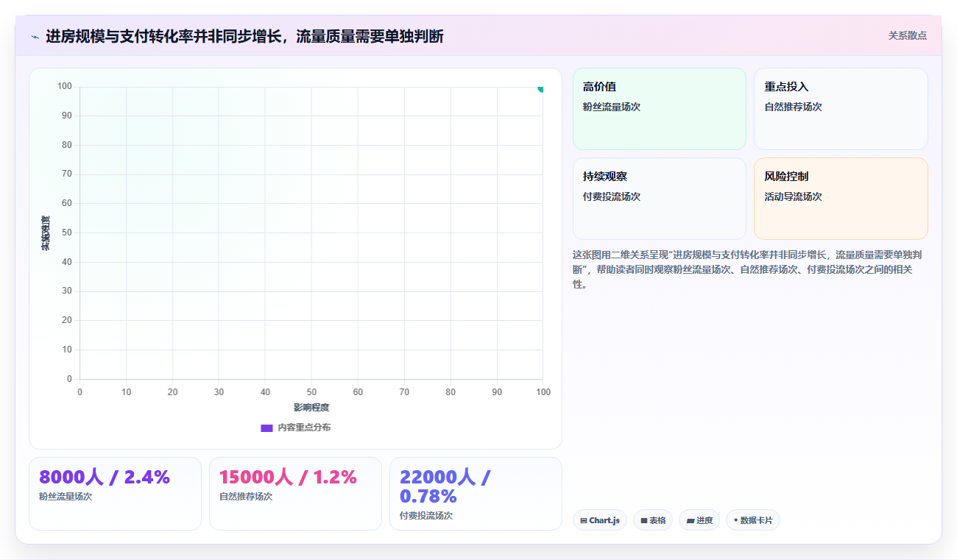Select the 进度 tag
This screenshot has width=957, height=560.
699,520
